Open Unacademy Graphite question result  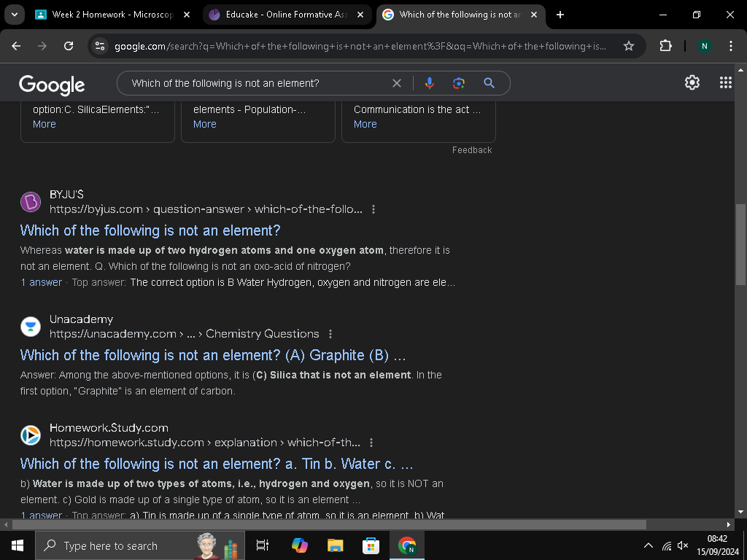pyautogui.click(x=213, y=355)
